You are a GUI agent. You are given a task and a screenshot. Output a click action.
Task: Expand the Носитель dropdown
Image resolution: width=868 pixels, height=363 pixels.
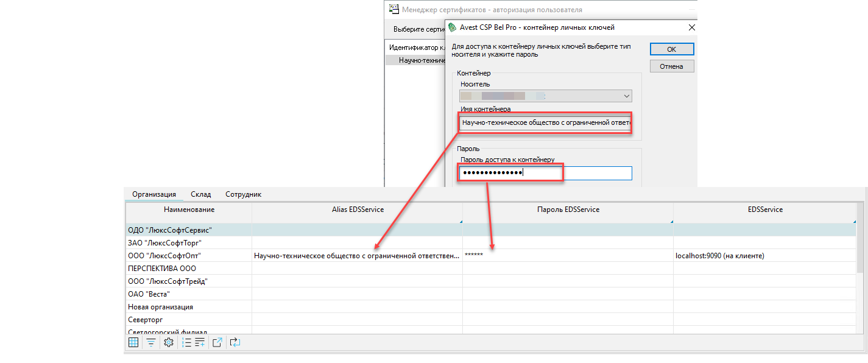[x=626, y=96]
